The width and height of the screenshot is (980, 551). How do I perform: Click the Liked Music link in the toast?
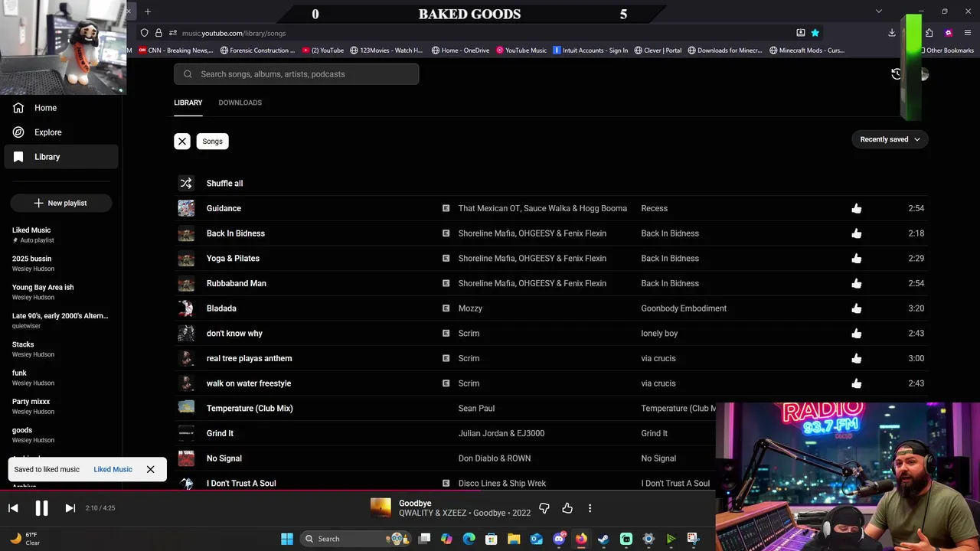[x=113, y=469]
